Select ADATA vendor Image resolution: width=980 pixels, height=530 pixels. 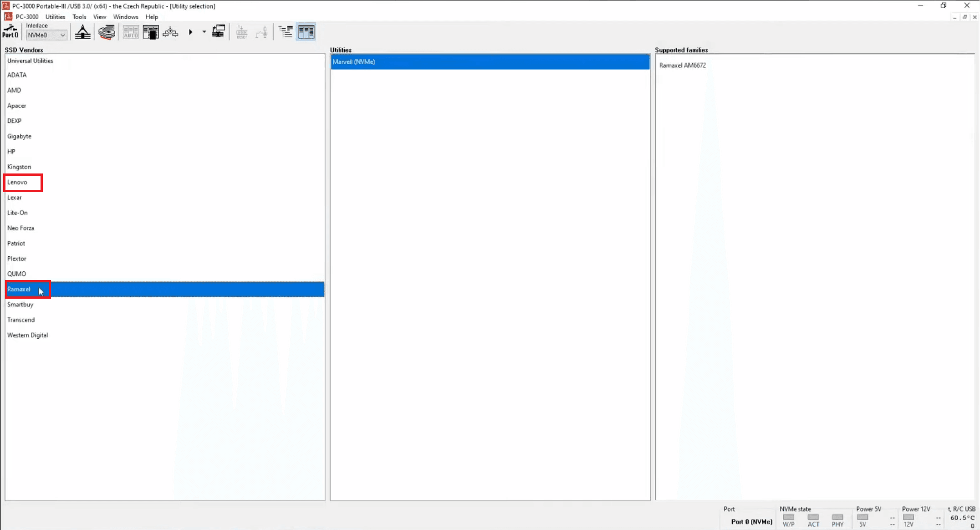click(165, 75)
